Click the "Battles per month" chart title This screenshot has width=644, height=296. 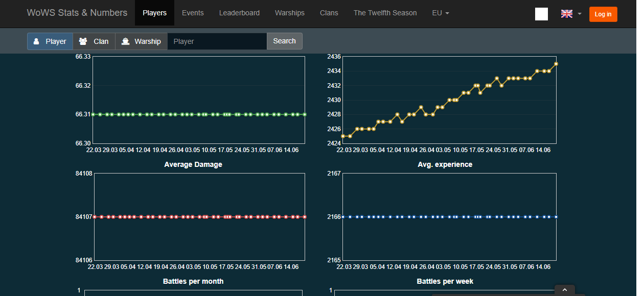(x=193, y=281)
